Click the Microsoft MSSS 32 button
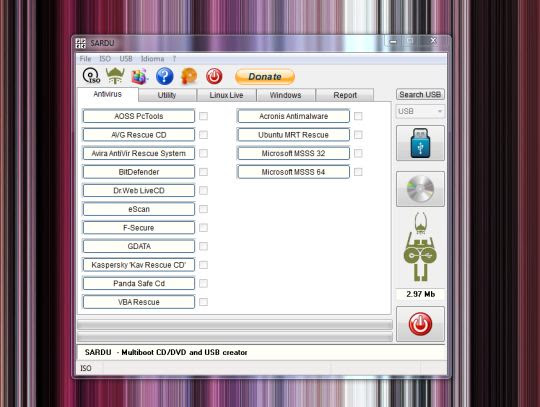 tap(293, 153)
